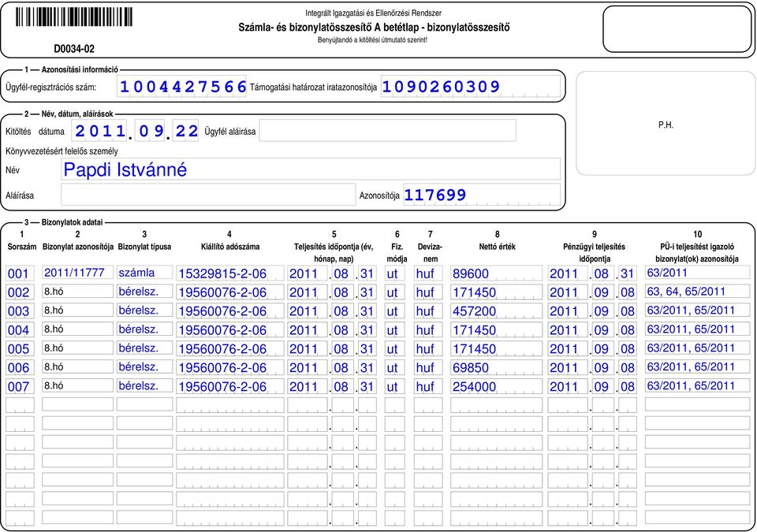Click the barcode above D0034-02
757x532 pixels.
point(74,17)
